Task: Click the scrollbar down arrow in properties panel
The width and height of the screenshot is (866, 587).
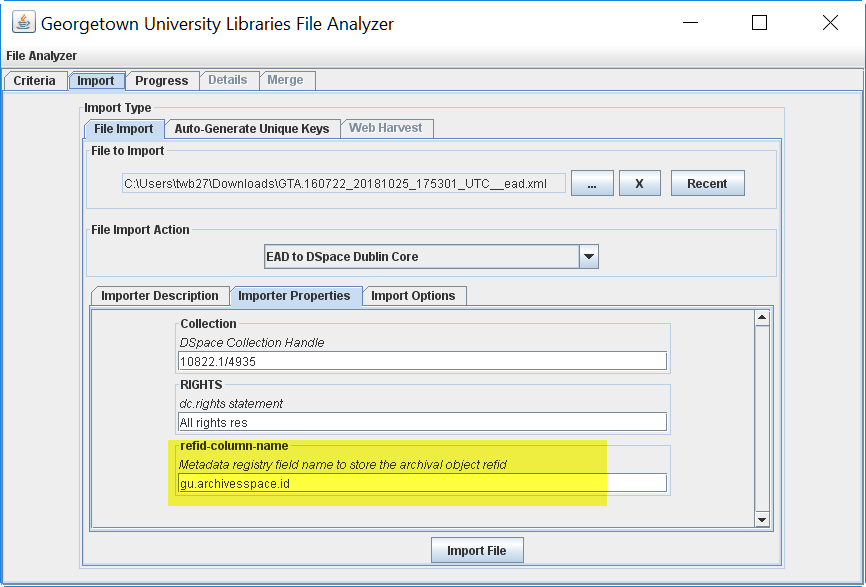Action: 761,519
